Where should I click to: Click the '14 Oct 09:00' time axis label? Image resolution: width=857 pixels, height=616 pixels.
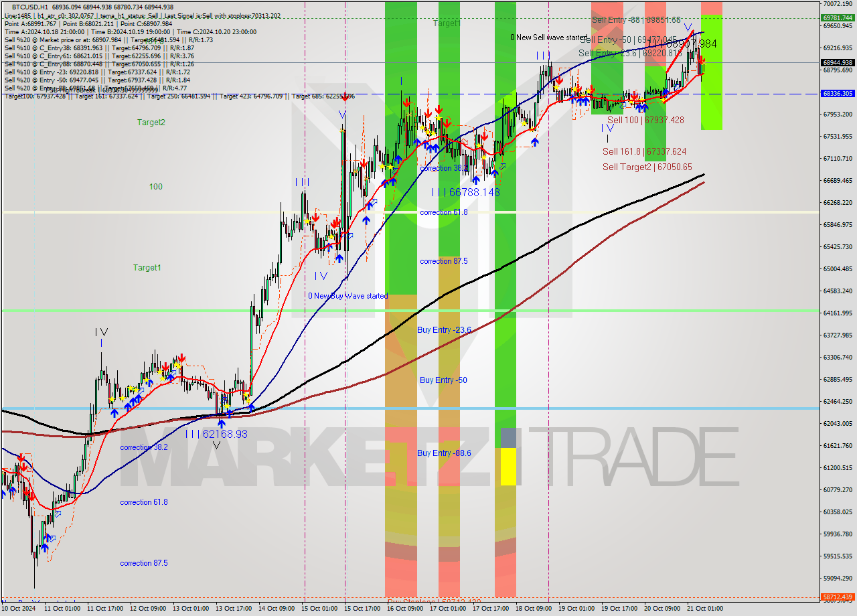click(275, 609)
